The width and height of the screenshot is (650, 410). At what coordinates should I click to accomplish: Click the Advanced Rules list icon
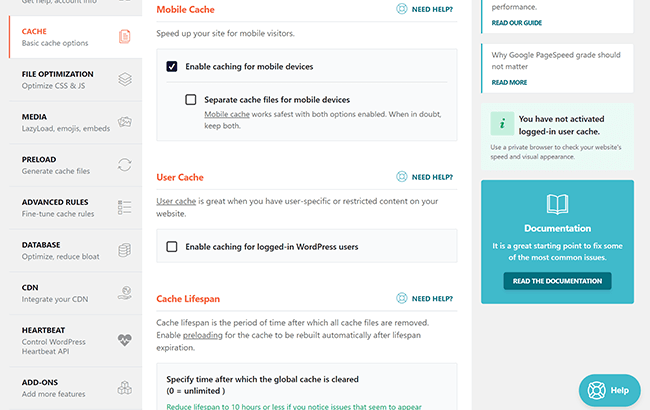pos(124,207)
